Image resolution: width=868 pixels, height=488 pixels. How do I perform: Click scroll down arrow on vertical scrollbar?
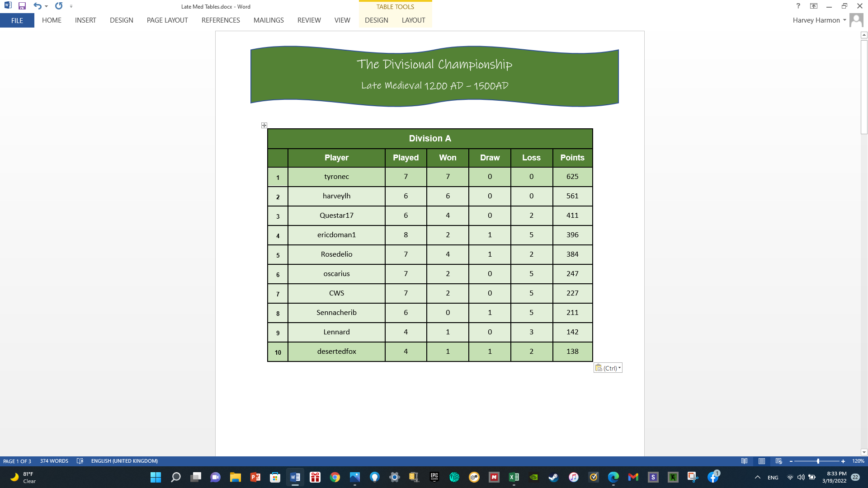pyautogui.click(x=864, y=452)
